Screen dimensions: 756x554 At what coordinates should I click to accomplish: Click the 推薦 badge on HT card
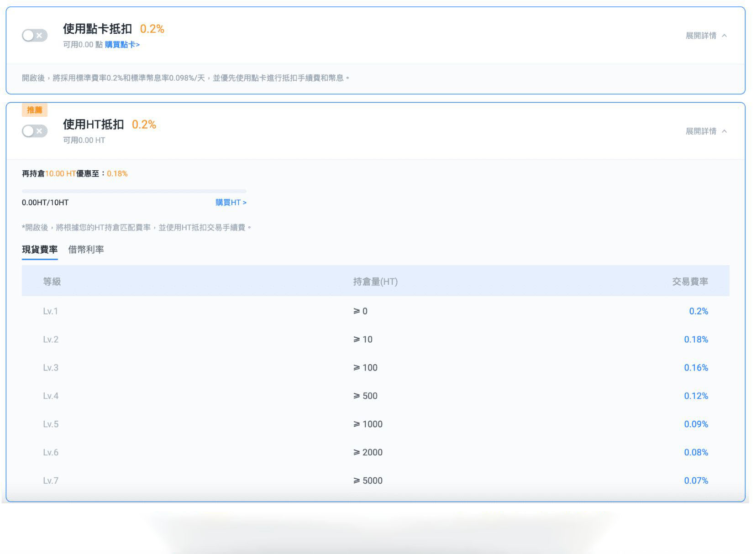coord(35,110)
